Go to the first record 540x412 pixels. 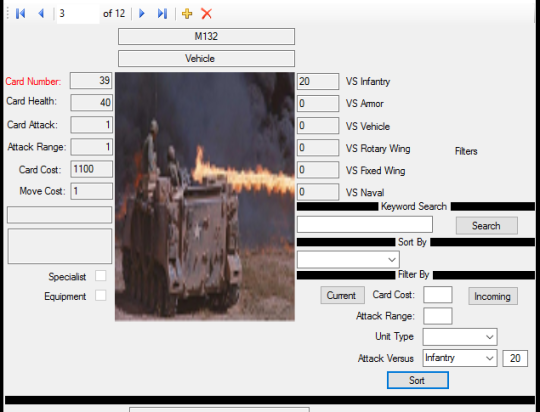21,13
